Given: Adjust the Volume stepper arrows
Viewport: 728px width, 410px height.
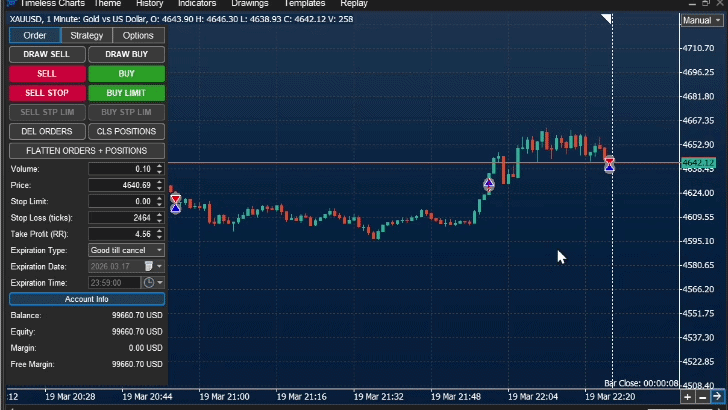Looking at the screenshot, I should click(x=160, y=169).
